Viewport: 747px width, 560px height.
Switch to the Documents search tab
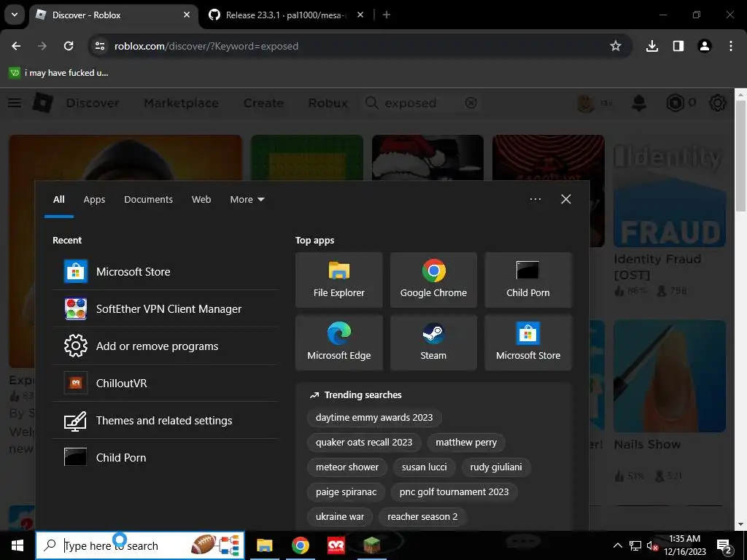(148, 200)
